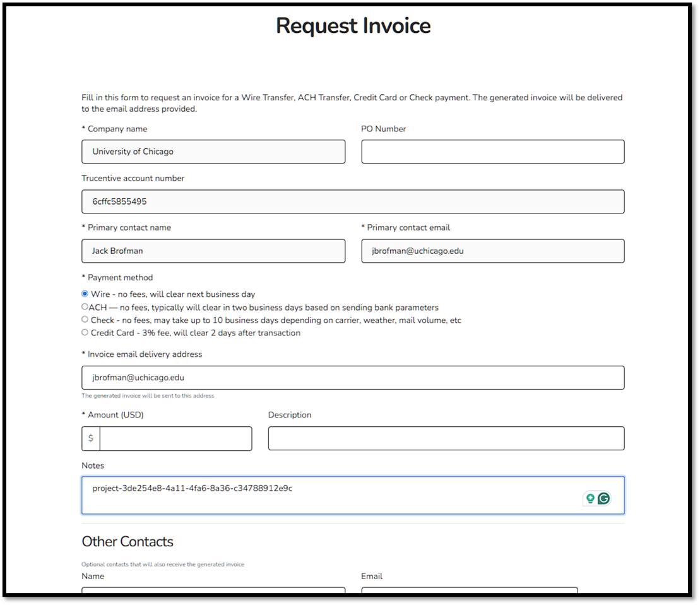Click the project ID text in Notes
The width and height of the screenshot is (700, 605).
click(x=191, y=488)
